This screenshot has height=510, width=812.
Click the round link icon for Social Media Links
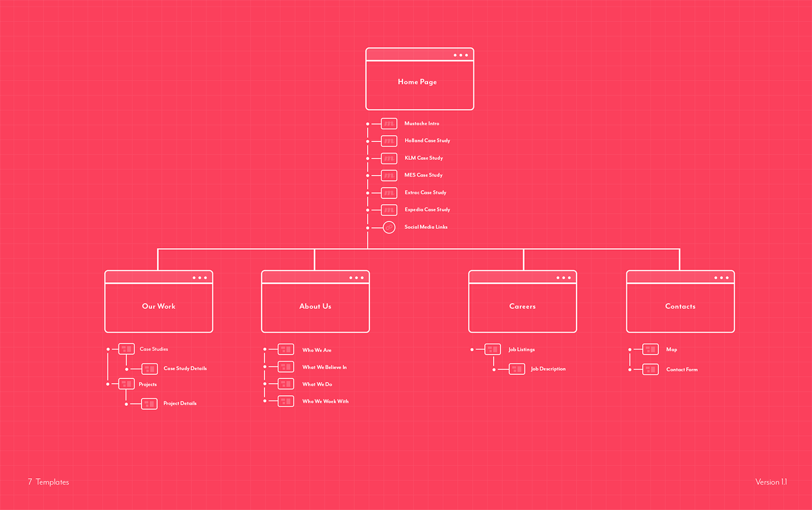pyautogui.click(x=389, y=227)
